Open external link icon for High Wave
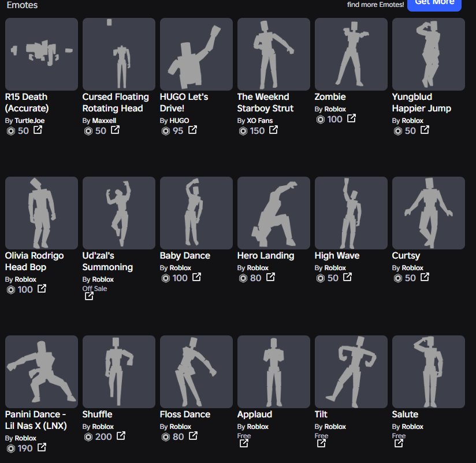This screenshot has height=463, width=476. tap(347, 277)
